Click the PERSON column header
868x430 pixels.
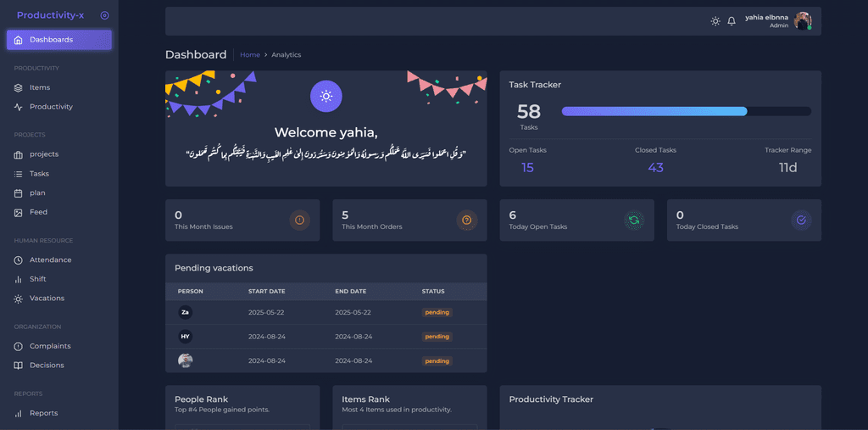tap(191, 292)
